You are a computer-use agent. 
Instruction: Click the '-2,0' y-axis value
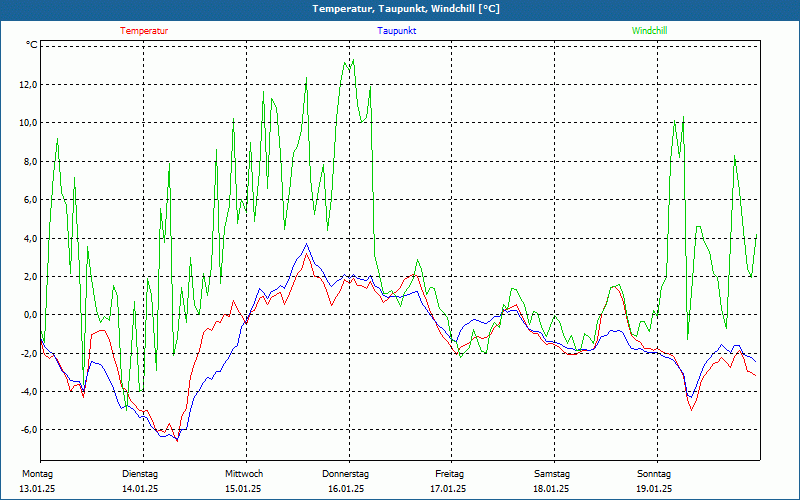[x=30, y=354]
